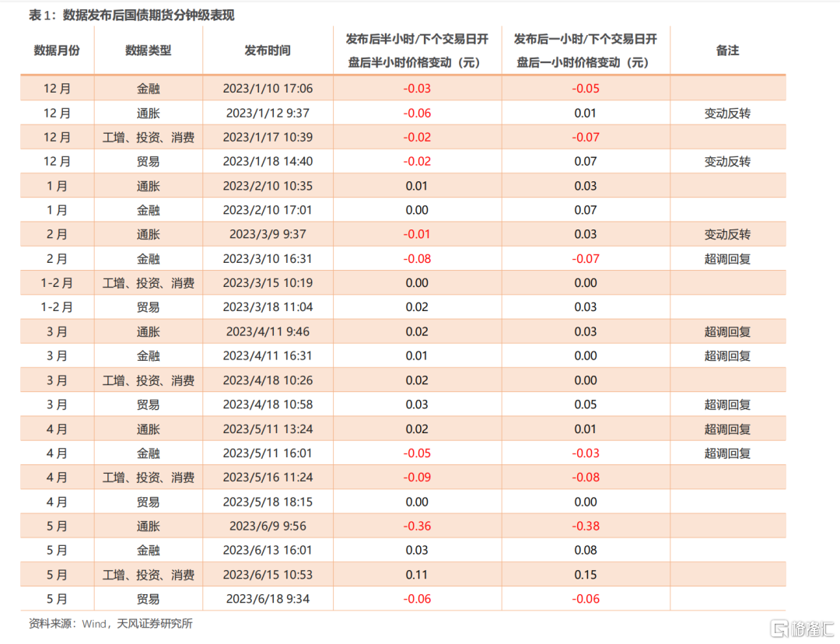Select '1-2月' in the 2023/3/18 row

coord(57,307)
